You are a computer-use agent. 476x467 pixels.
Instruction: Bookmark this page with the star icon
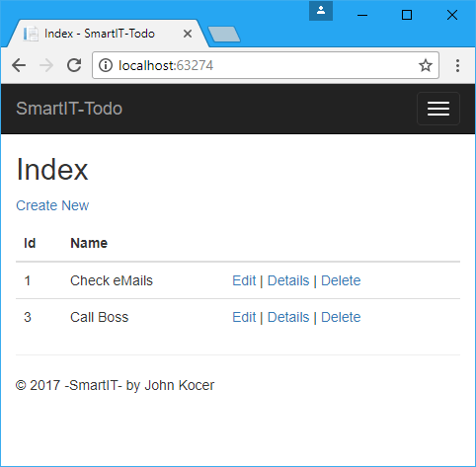pyautogui.click(x=426, y=65)
